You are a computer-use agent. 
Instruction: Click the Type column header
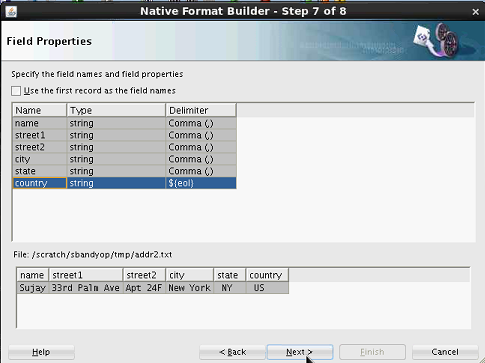coord(116,110)
